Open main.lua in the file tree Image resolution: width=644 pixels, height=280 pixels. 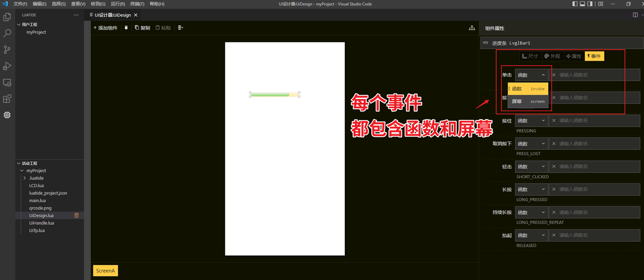point(37,200)
